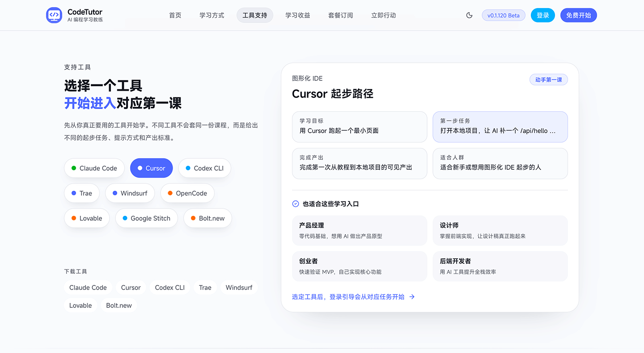644x353 pixels.
Task: Download Bolt.new from 下载工具 list
Action: 119,305
